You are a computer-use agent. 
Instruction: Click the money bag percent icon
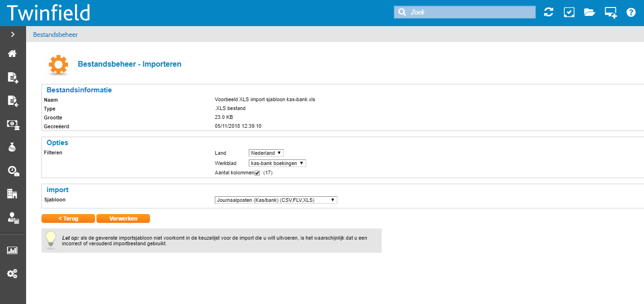[13, 147]
